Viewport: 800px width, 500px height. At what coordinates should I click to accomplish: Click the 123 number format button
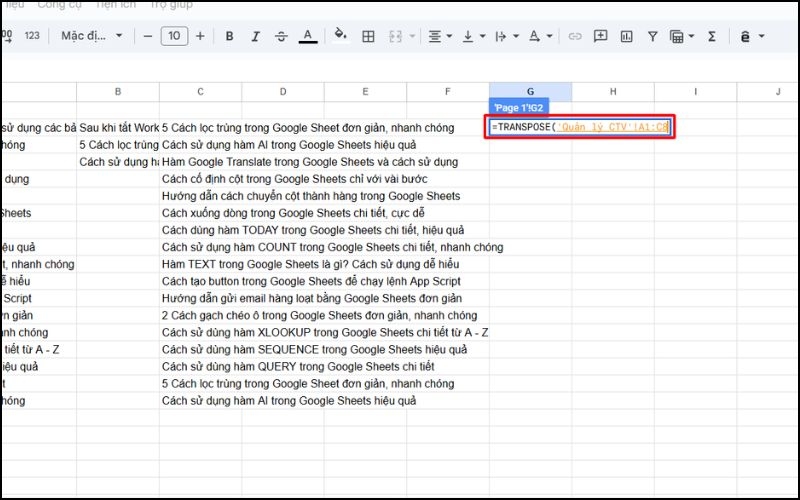(x=32, y=36)
